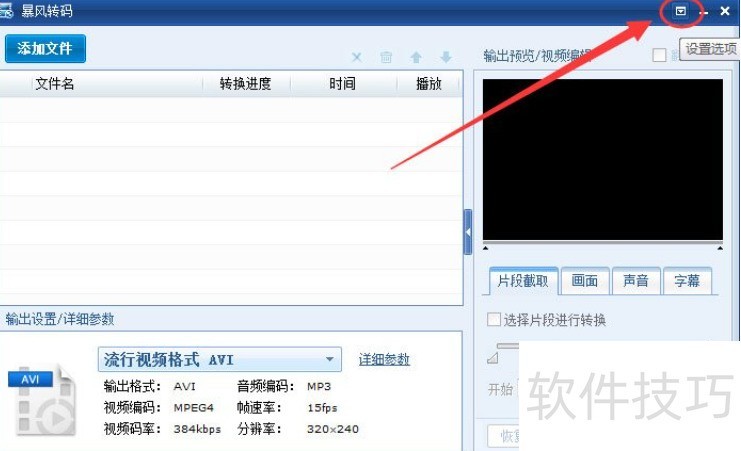Switch to the 字幕 tab
This screenshot has height=451, width=741.
[x=687, y=281]
